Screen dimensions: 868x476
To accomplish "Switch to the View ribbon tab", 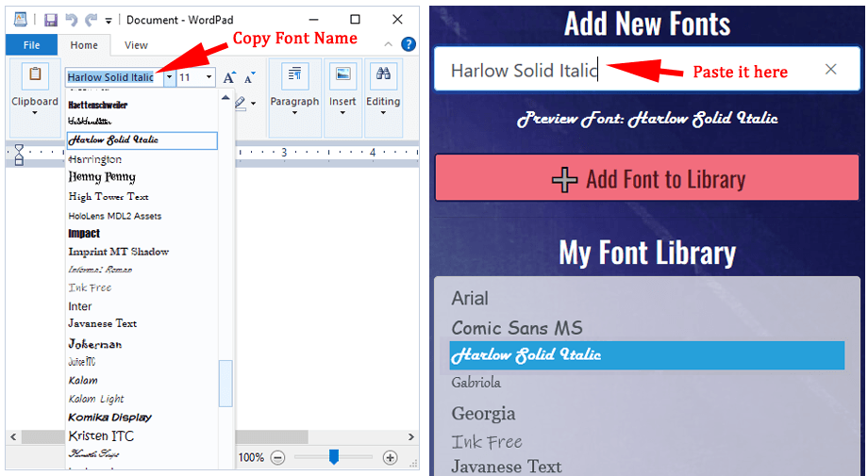I will tap(136, 45).
